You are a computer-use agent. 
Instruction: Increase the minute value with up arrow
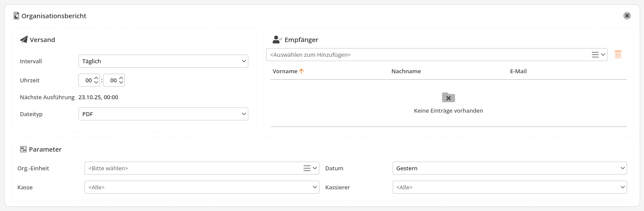tap(121, 78)
